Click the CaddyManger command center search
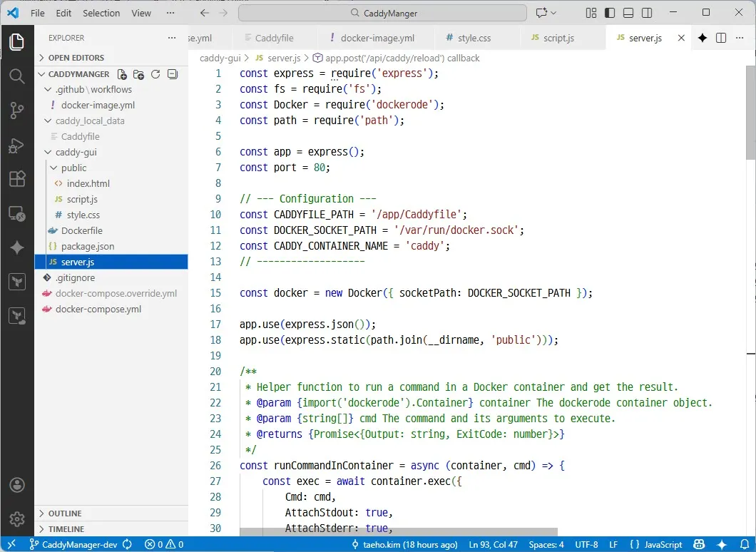756x552 pixels. (382, 13)
